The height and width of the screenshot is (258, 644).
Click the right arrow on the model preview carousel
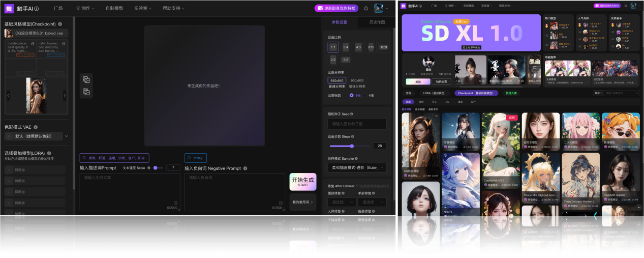[64, 95]
